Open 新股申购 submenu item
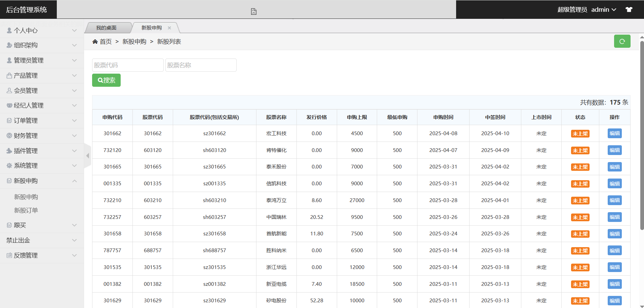 click(x=26, y=197)
